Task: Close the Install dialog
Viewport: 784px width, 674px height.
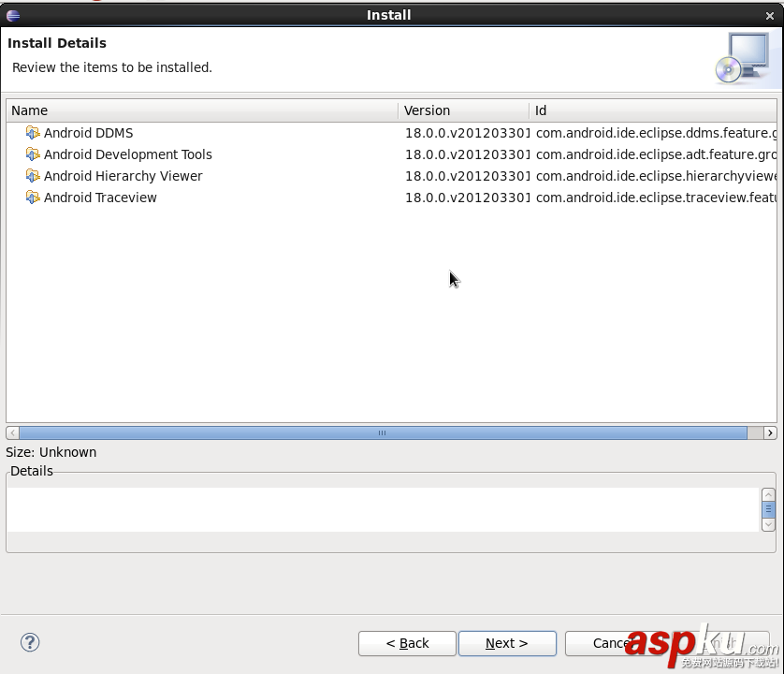Action: click(x=770, y=16)
